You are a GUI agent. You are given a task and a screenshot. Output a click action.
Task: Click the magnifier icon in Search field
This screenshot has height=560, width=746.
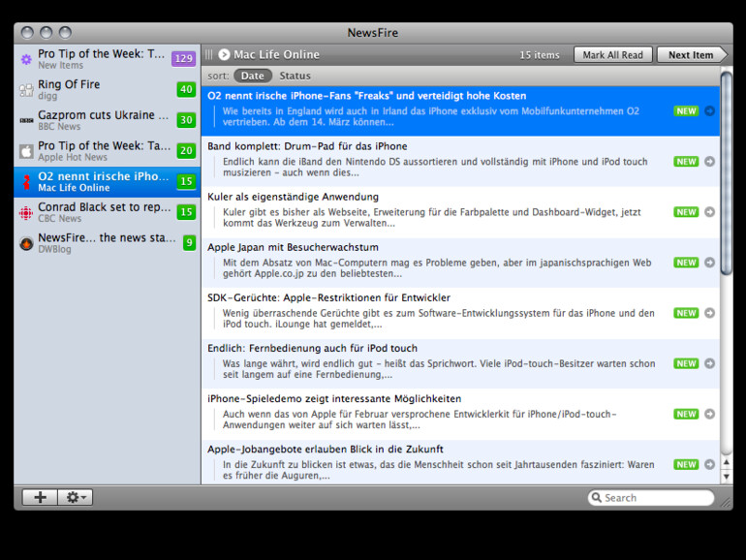[596, 498]
